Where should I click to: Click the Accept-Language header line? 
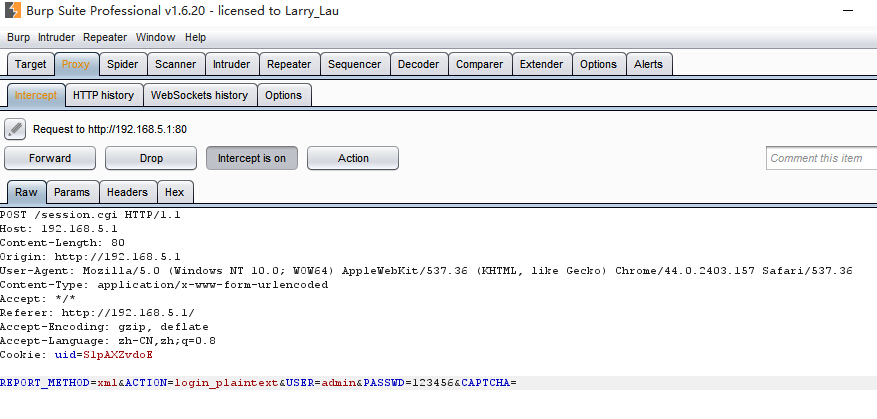[108, 341]
